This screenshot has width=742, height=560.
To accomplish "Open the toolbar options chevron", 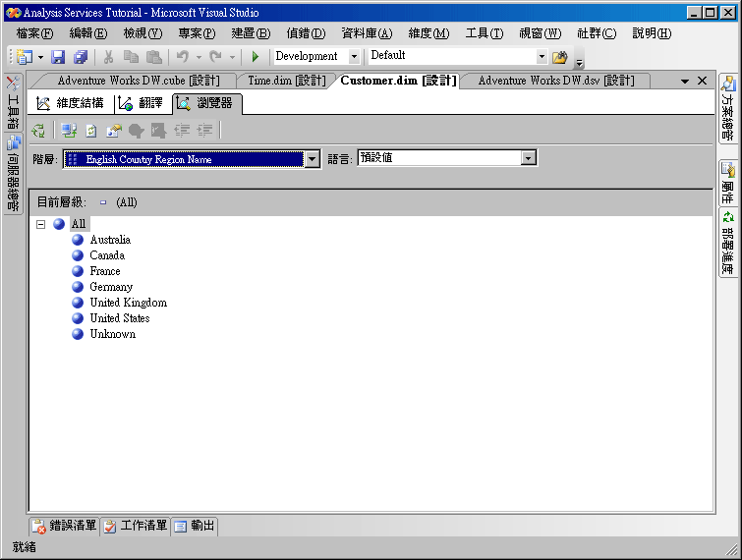I will 579,61.
